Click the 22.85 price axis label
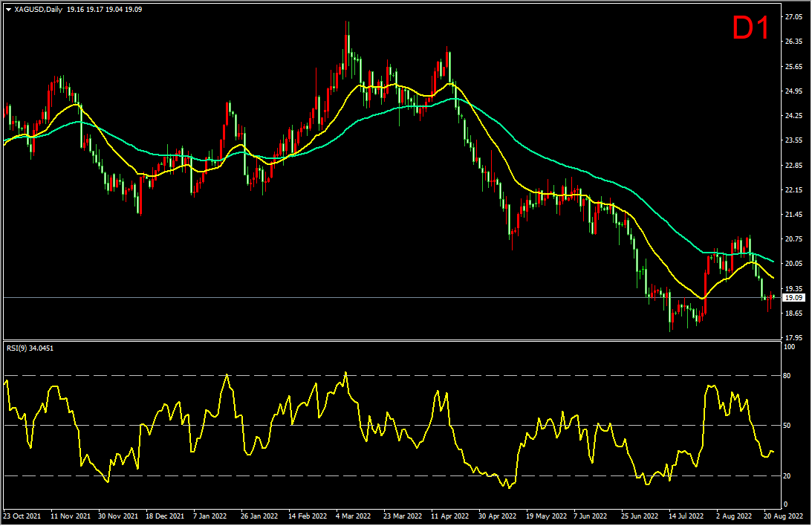This screenshot has height=526, width=812. [x=793, y=165]
